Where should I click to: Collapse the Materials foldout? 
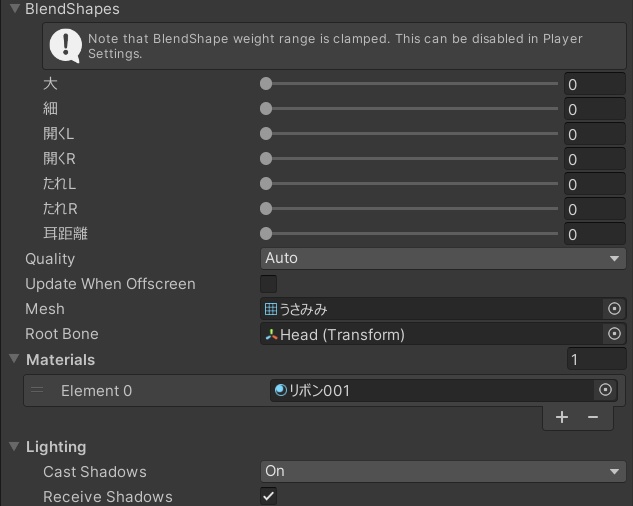click(x=14, y=359)
